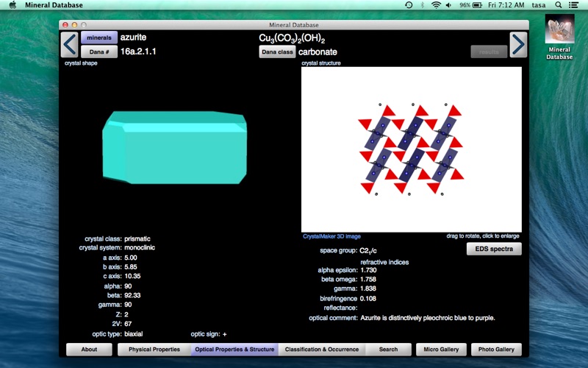Click the mineral name azurite
588x368 pixels.
click(133, 38)
